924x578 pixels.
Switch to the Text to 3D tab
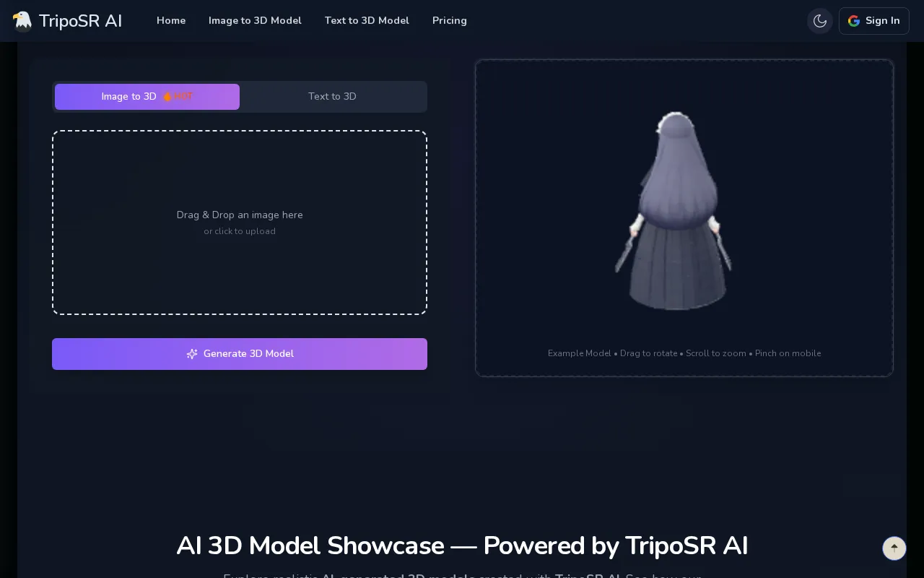pyautogui.click(x=332, y=97)
